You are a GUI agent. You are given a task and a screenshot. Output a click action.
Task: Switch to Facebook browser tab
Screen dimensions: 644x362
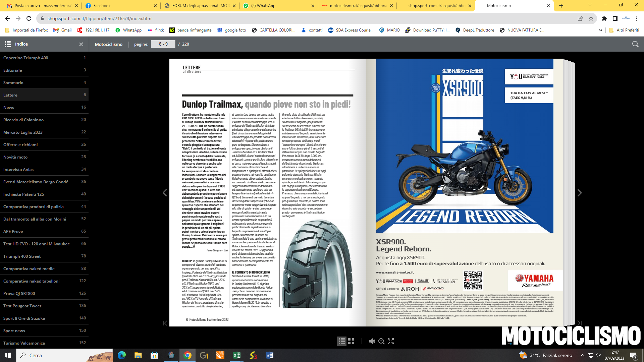coord(121,6)
